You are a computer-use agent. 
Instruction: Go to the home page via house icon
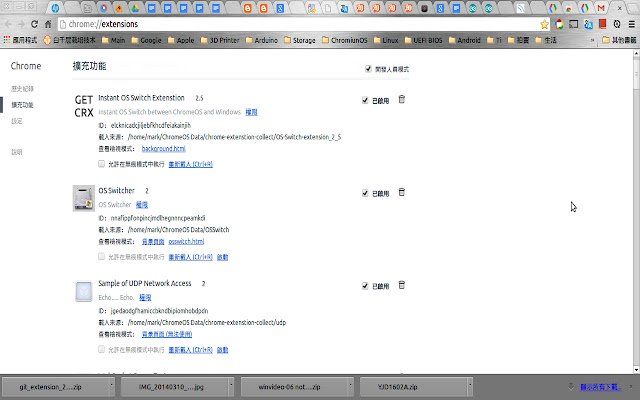coord(48,24)
